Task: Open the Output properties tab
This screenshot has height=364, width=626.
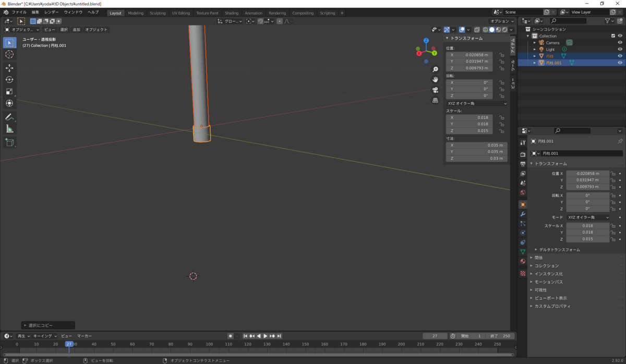Action: coord(523,164)
